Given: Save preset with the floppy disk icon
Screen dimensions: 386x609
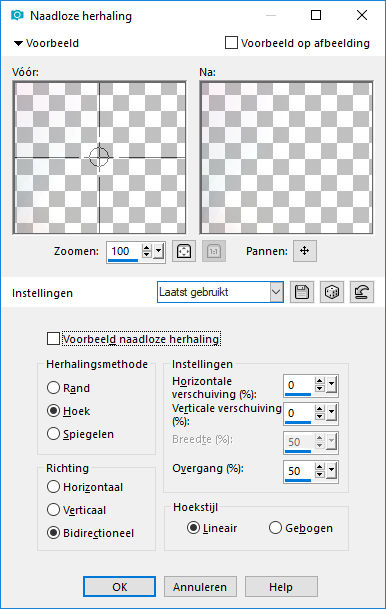Looking at the screenshot, I should pyautogui.click(x=302, y=292).
